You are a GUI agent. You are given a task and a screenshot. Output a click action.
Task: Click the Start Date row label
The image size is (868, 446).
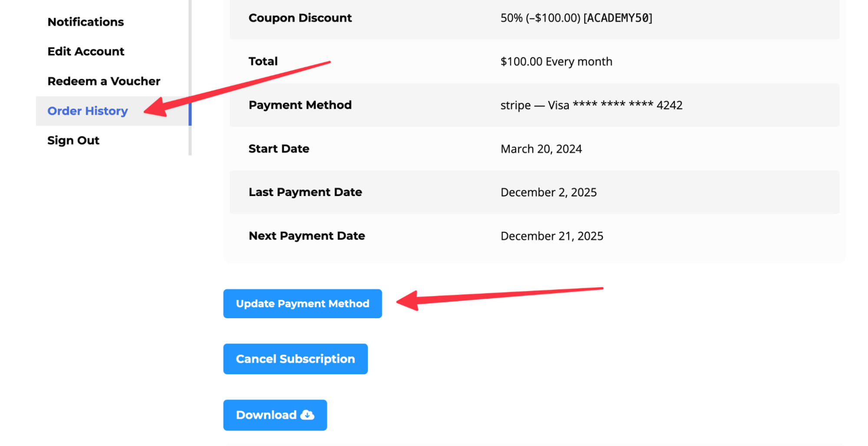click(279, 149)
